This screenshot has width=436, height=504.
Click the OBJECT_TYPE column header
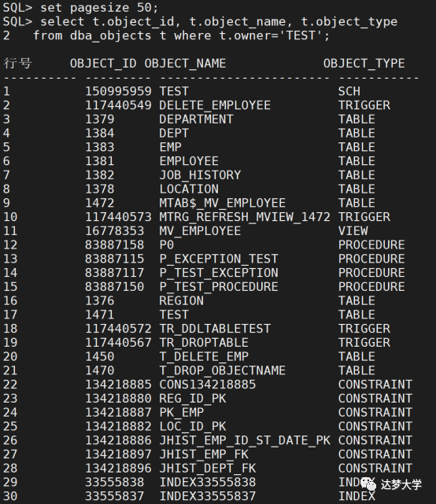coord(364,64)
